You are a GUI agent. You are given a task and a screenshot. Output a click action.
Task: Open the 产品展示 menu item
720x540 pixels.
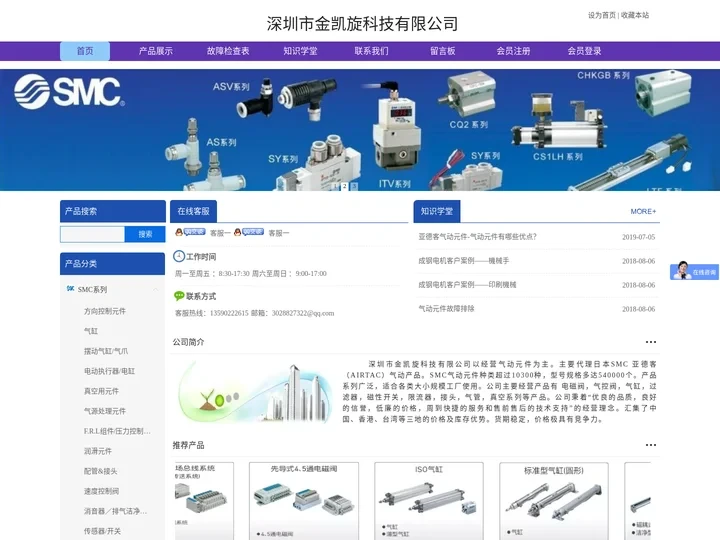156,51
